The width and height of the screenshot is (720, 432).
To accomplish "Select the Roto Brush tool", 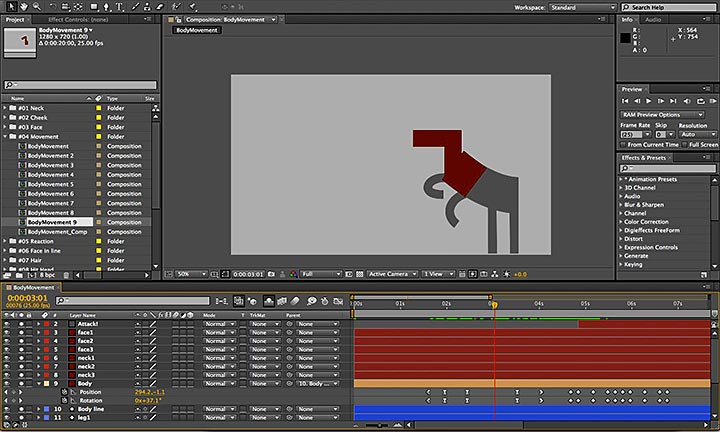I will pos(176,6).
